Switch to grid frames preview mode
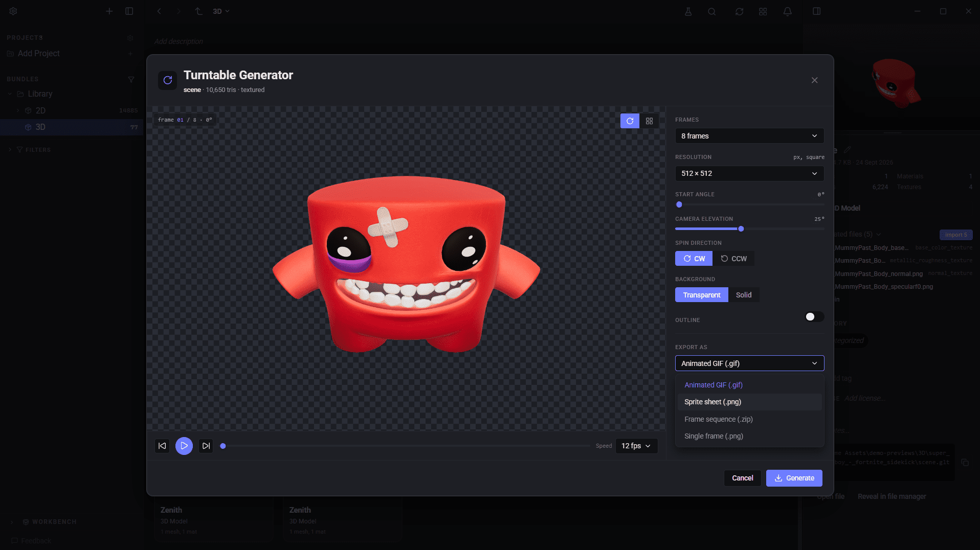The image size is (980, 550). click(649, 121)
